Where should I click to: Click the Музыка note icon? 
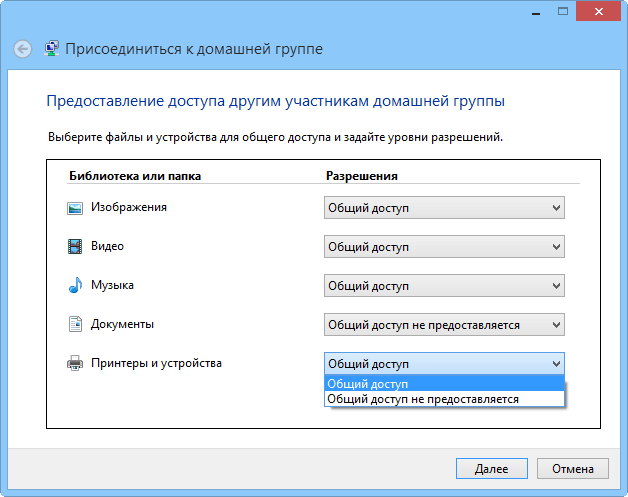point(75,285)
